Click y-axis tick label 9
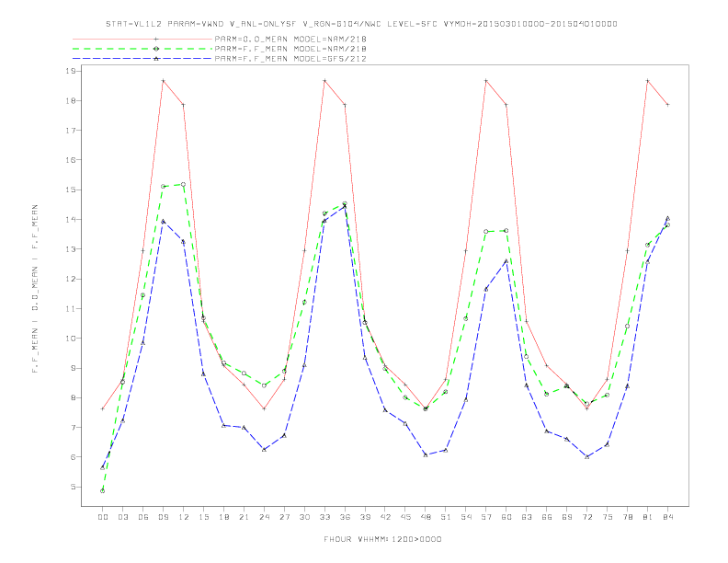This screenshot has height=563, width=728. click(74, 368)
